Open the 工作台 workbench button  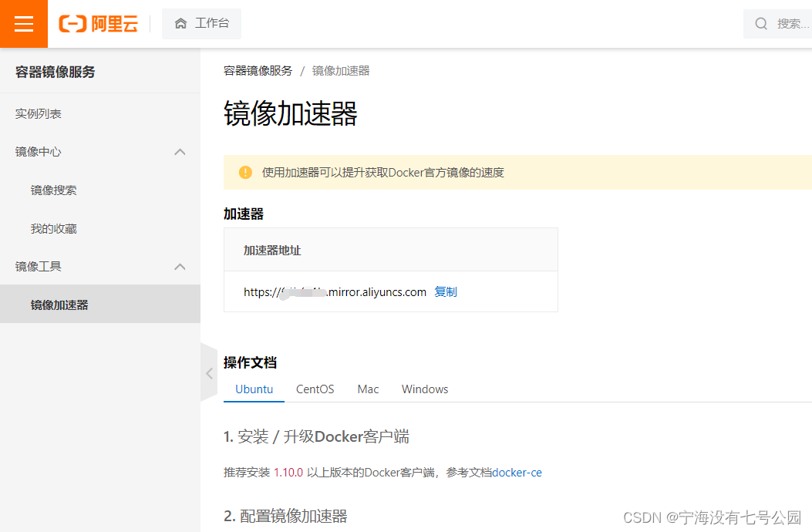pyautogui.click(x=201, y=24)
